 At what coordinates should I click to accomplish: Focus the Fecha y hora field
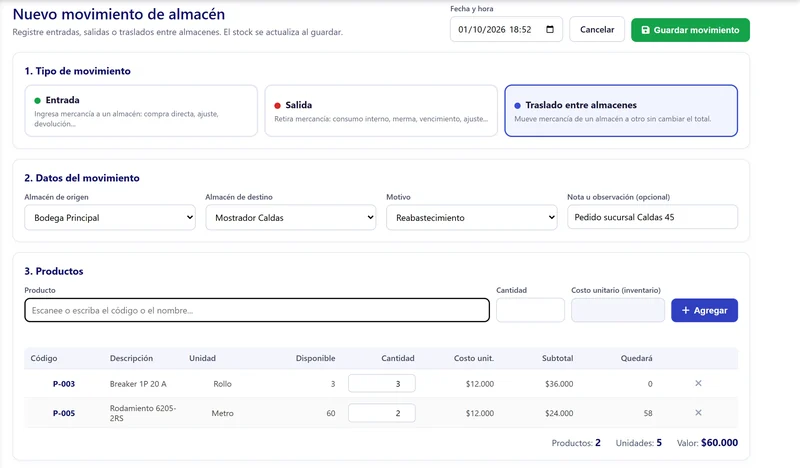click(506, 30)
